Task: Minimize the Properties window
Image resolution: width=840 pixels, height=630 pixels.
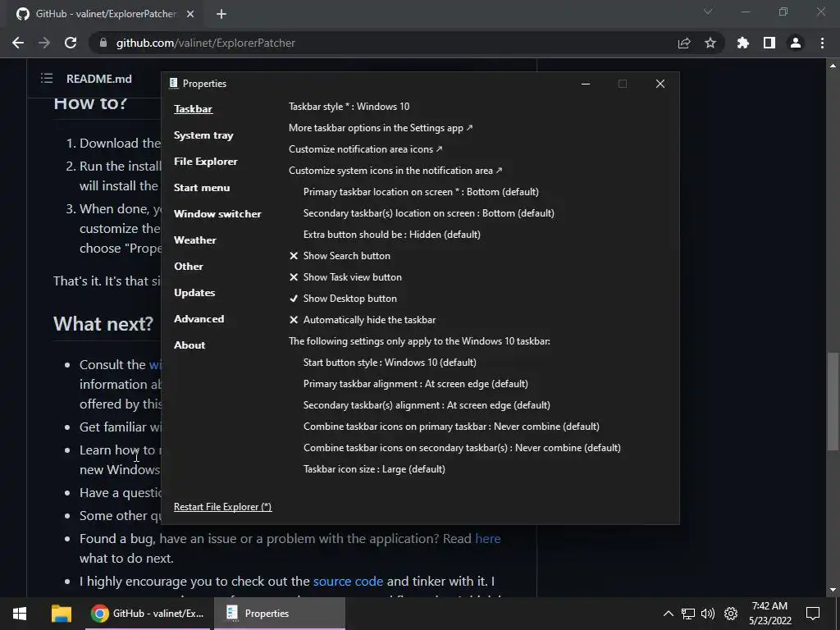Action: pyautogui.click(x=586, y=84)
